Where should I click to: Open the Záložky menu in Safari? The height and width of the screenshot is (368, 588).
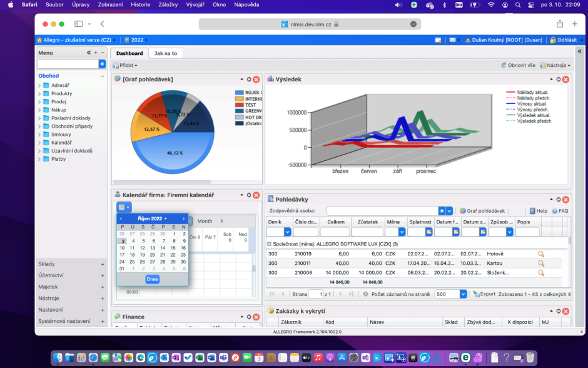click(x=168, y=5)
